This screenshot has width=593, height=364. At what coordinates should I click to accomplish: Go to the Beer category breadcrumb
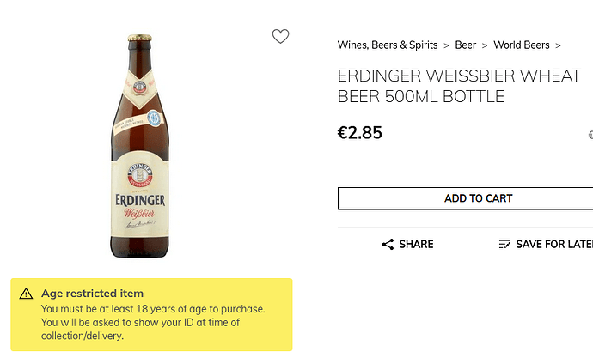[466, 45]
